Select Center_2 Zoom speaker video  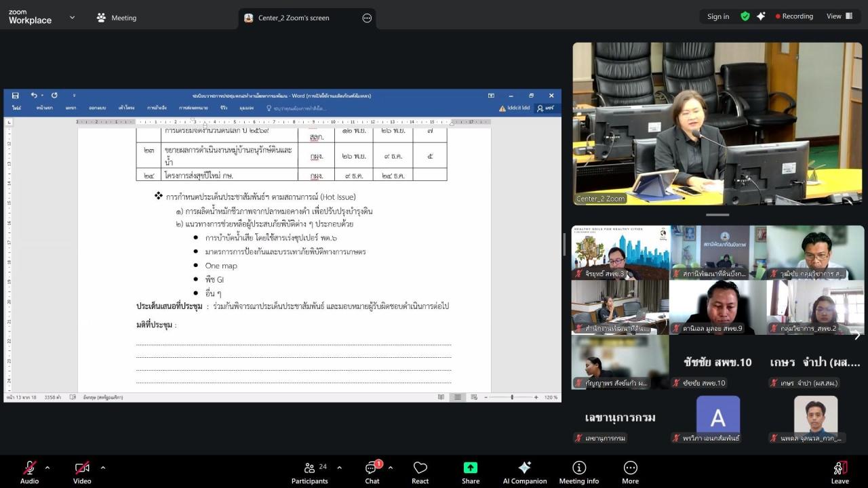click(x=717, y=124)
